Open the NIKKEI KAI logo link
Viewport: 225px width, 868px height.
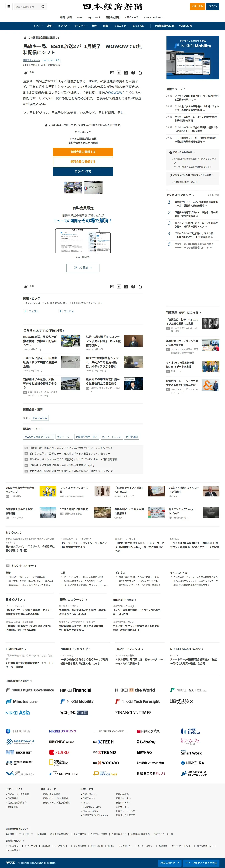click(193, 763)
